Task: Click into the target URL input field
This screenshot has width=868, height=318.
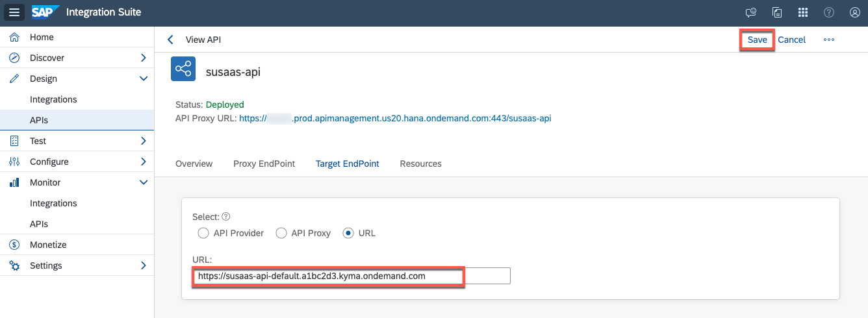Action: coord(351,276)
